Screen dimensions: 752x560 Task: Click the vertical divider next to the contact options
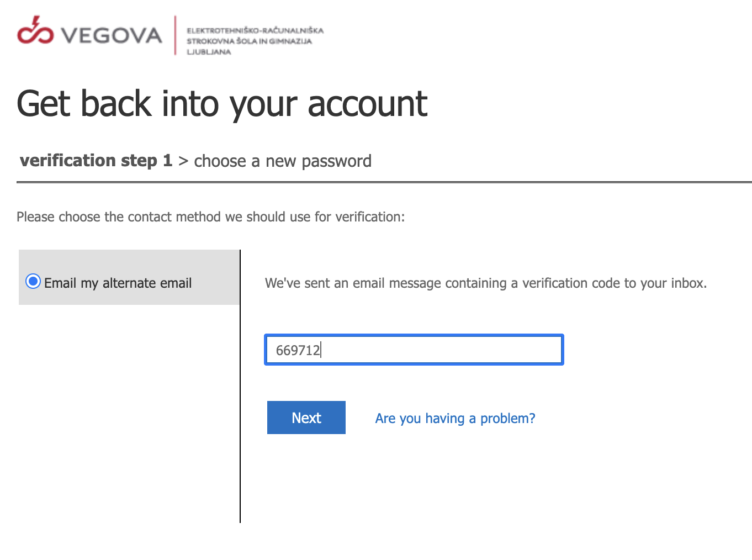coord(240,386)
